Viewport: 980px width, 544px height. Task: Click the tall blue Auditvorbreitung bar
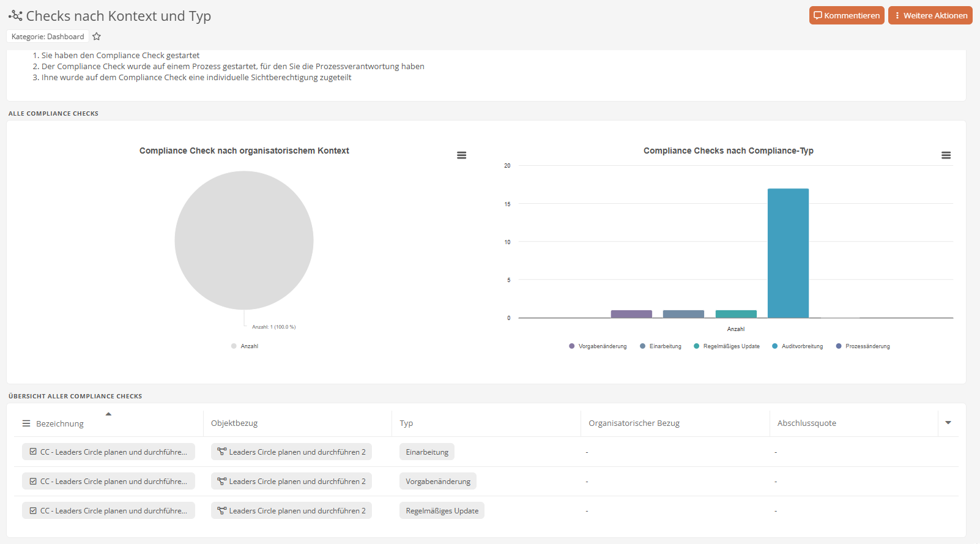click(788, 253)
